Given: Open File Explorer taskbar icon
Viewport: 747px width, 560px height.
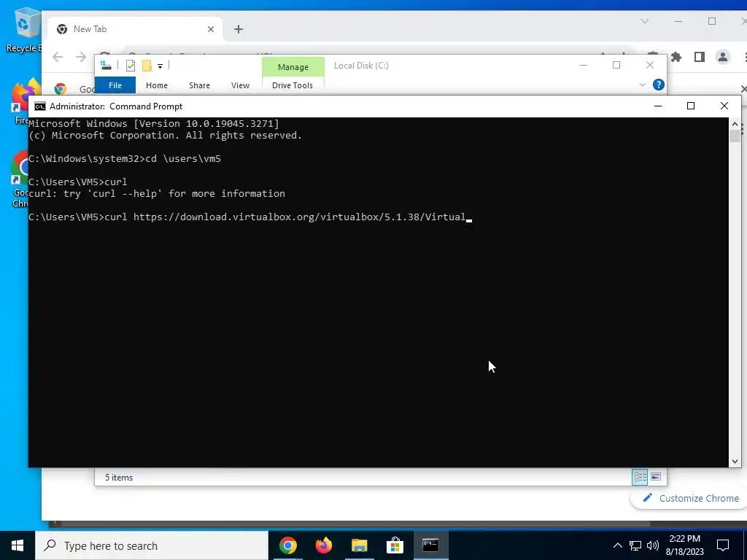Looking at the screenshot, I should (x=359, y=545).
